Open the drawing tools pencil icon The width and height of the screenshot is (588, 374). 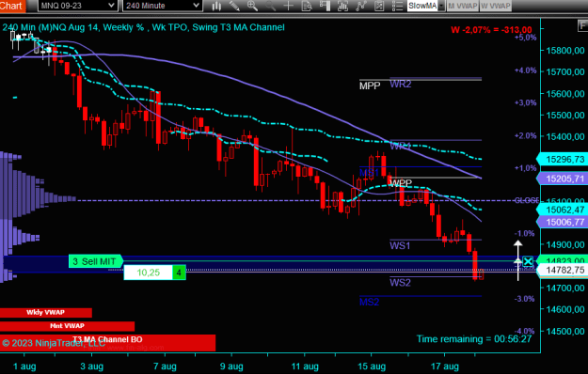point(234,6)
